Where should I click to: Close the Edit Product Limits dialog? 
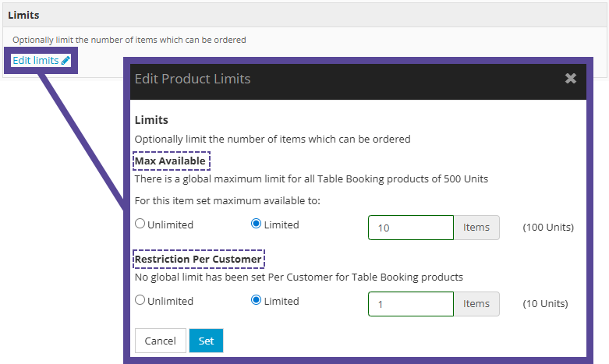click(571, 79)
